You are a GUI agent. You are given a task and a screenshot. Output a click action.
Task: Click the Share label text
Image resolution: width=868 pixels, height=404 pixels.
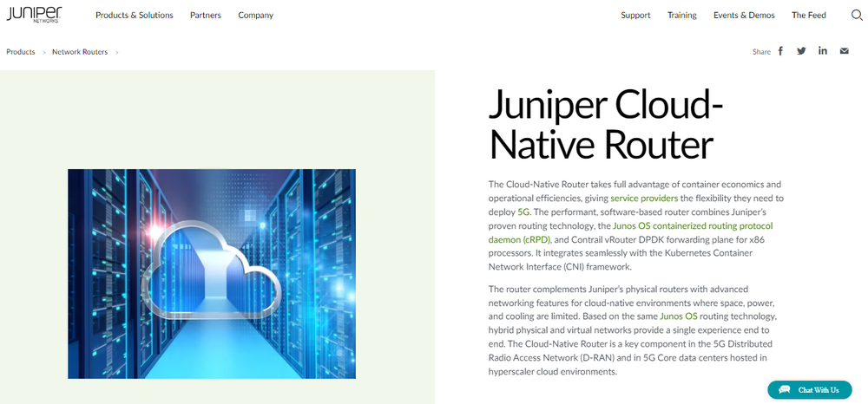coord(761,52)
